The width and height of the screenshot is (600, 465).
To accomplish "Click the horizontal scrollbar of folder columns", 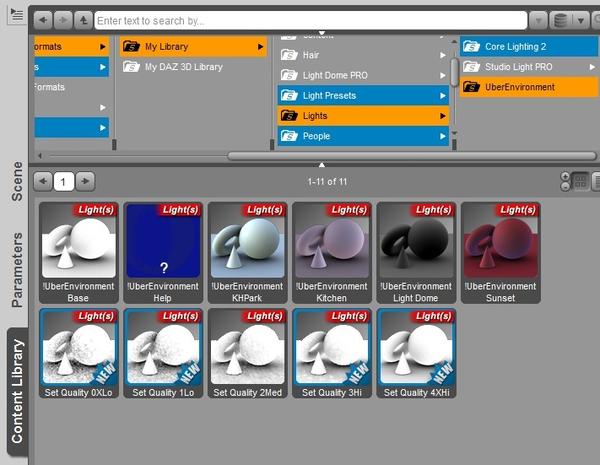I will [x=412, y=156].
